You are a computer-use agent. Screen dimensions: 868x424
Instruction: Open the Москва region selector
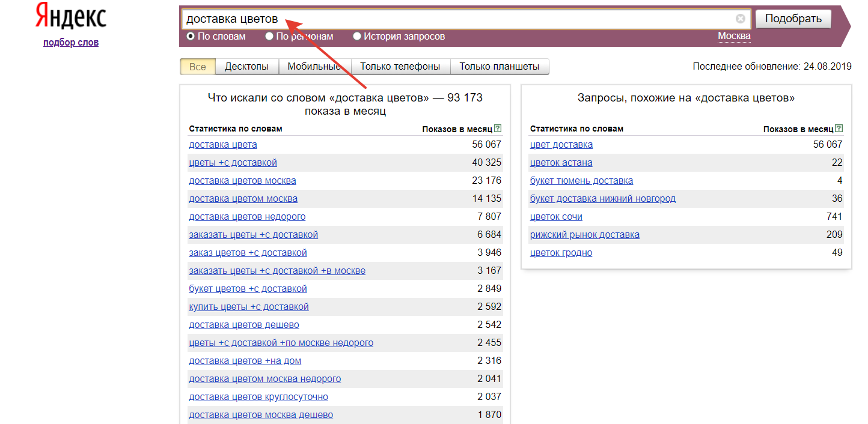pos(734,36)
